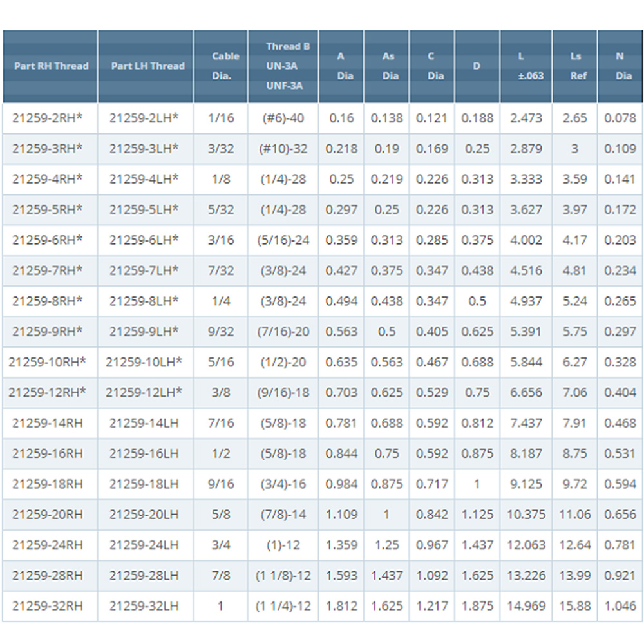Select part number 21259-2RH*
This screenshot has width=644, height=644.
click(x=47, y=118)
